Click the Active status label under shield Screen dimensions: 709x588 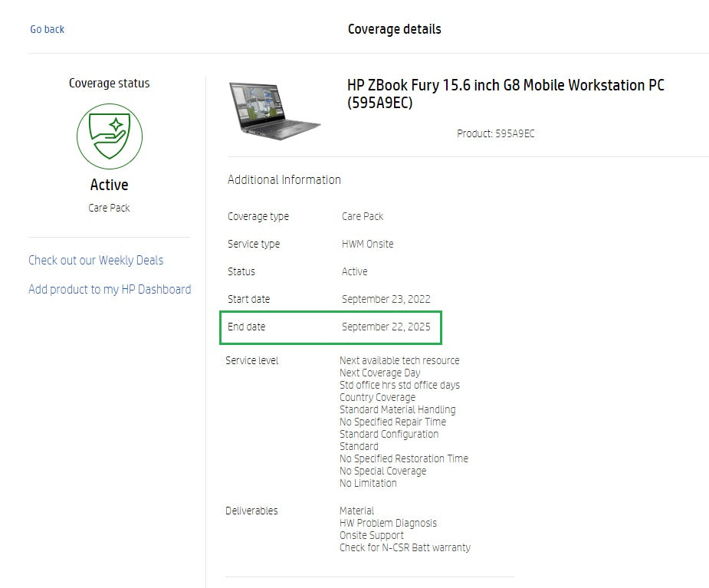pyautogui.click(x=109, y=185)
